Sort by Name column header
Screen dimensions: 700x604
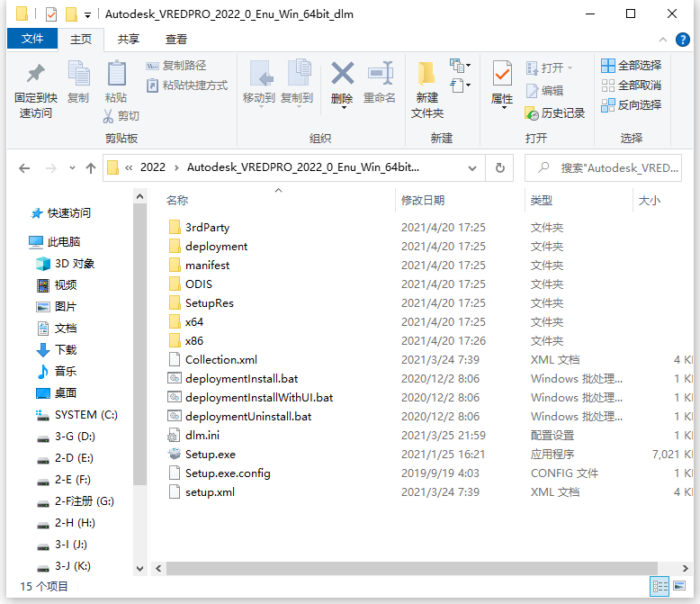(177, 200)
